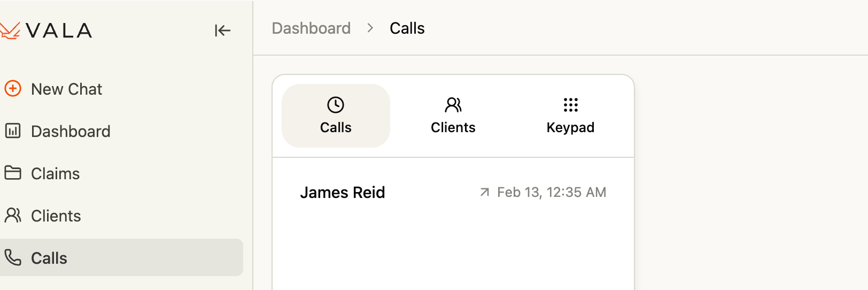Click the Feb 13, 12:35 AM timestamp
The image size is (868, 290).
coord(552,192)
